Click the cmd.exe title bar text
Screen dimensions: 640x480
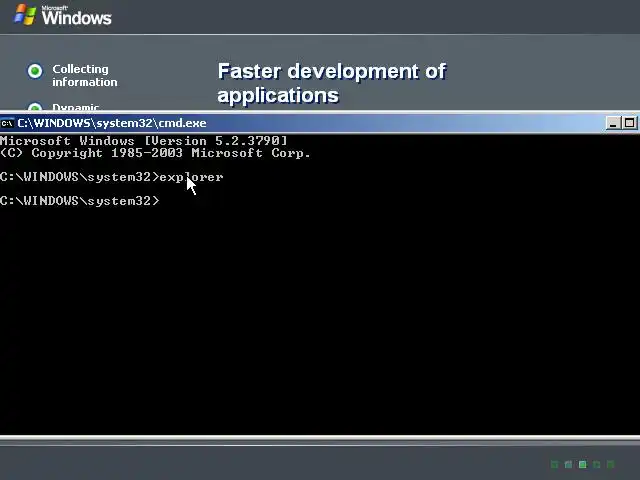click(112, 123)
